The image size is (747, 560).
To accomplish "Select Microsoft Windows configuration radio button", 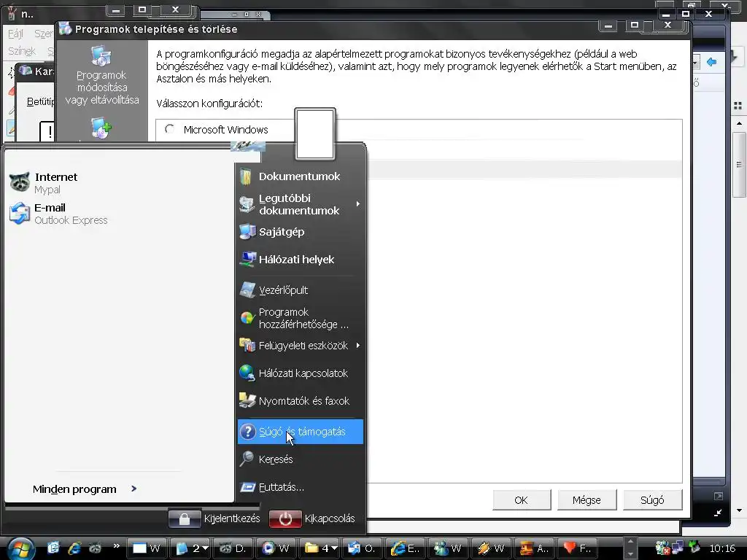I will coord(169,130).
